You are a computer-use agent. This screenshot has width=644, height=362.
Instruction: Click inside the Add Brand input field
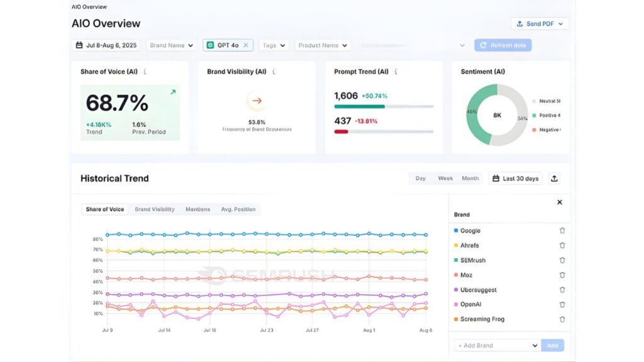[x=487, y=345]
